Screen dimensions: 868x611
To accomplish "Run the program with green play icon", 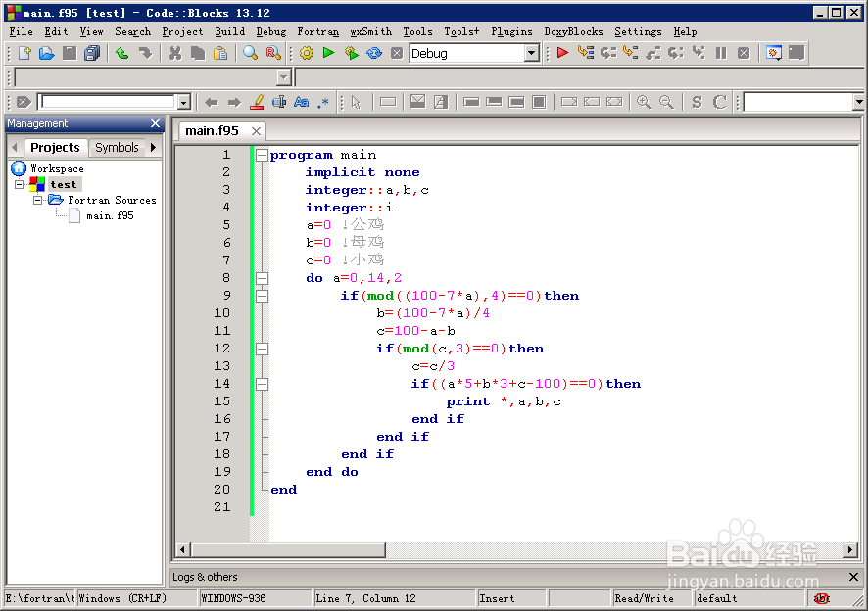I will (329, 53).
